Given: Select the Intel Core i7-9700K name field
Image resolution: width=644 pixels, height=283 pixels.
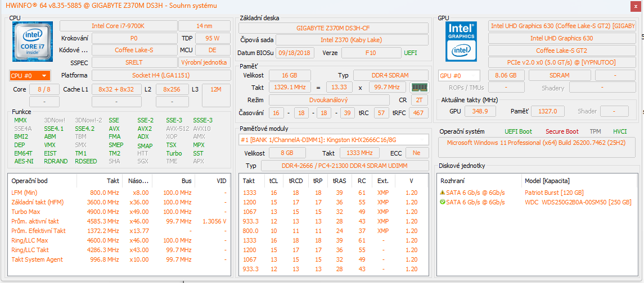Looking at the screenshot, I should (118, 26).
